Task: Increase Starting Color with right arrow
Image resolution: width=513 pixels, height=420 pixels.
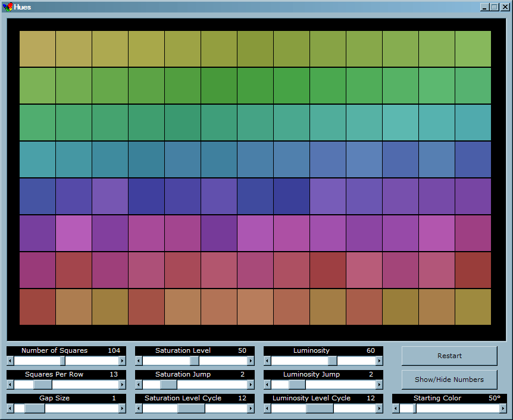Action: click(x=503, y=408)
